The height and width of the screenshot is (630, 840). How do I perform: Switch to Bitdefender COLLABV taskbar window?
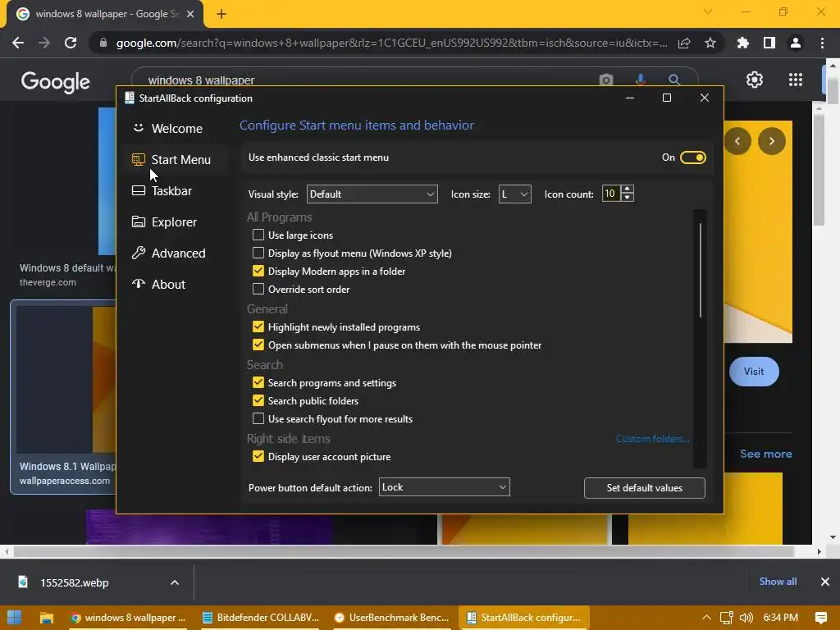261,618
